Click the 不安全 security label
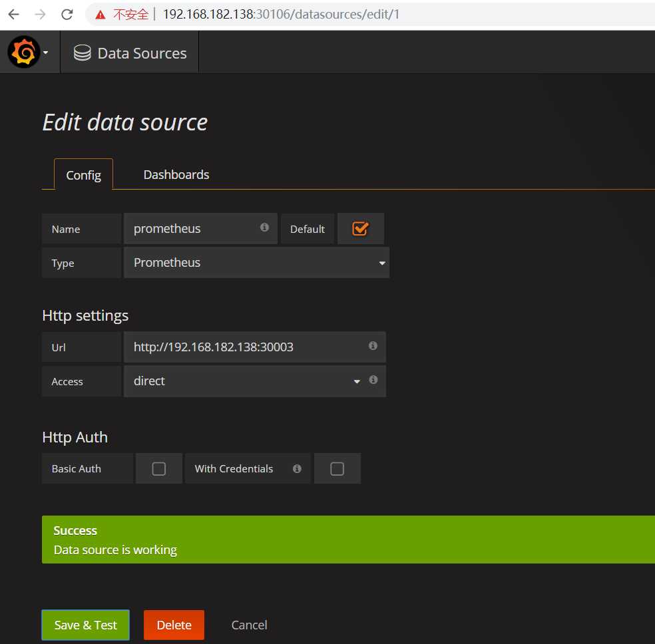This screenshot has height=644, width=655. tap(130, 15)
